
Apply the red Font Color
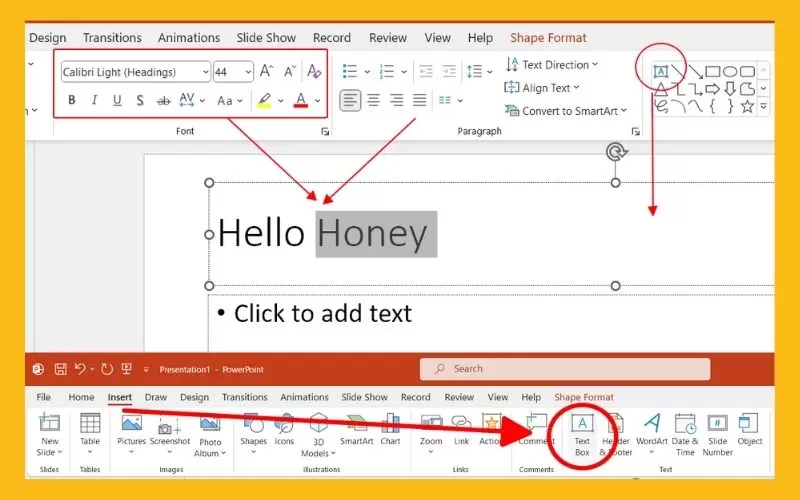pyautogui.click(x=301, y=100)
